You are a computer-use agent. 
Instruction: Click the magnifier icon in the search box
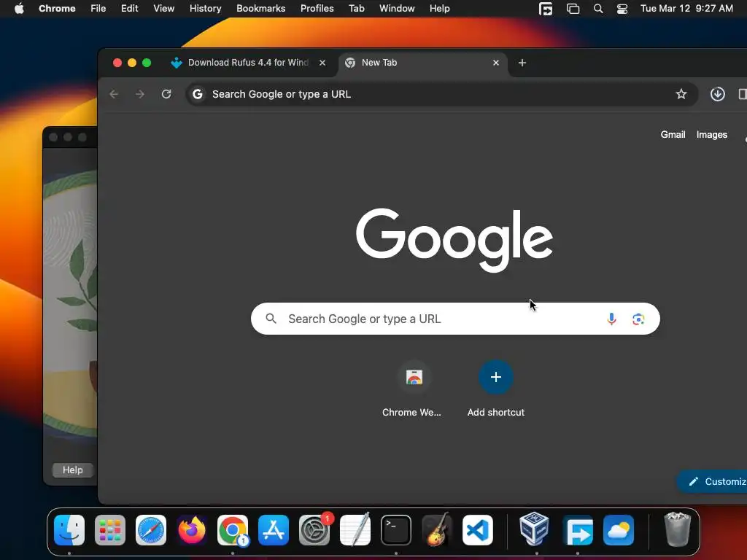(271, 319)
